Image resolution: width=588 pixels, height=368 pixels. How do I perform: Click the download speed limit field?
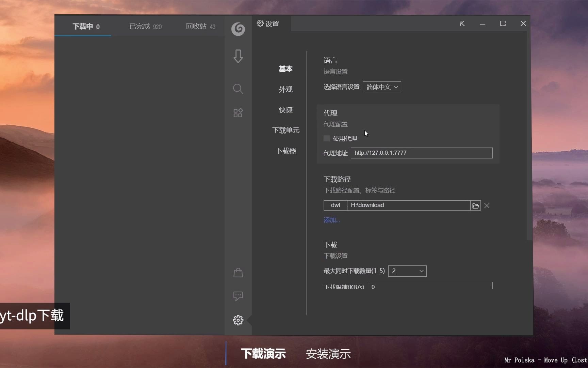430,286
